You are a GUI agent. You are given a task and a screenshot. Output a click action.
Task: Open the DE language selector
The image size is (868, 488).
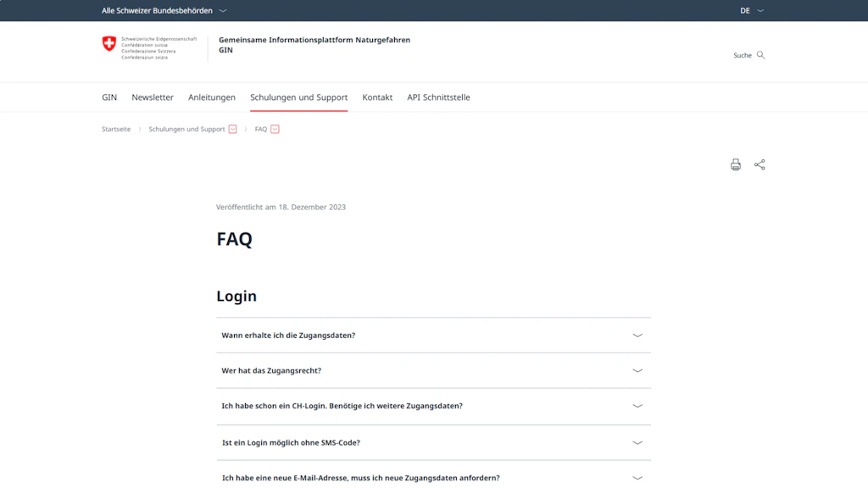click(752, 10)
